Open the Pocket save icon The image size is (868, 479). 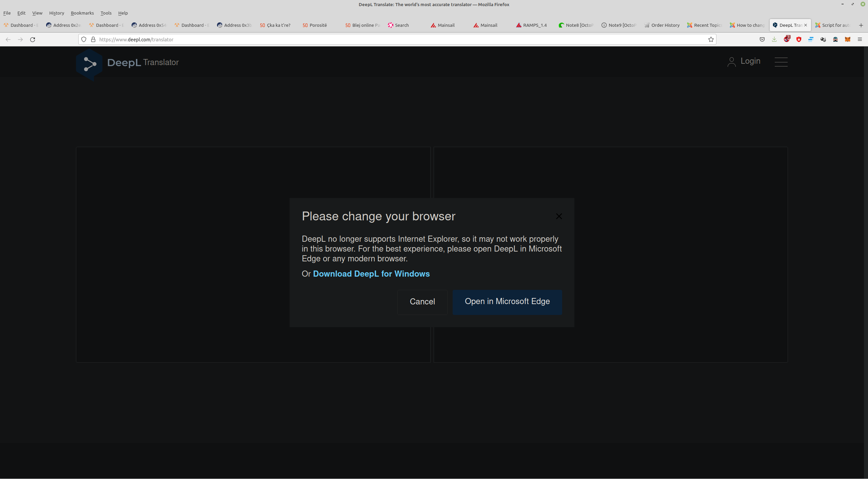click(x=762, y=39)
